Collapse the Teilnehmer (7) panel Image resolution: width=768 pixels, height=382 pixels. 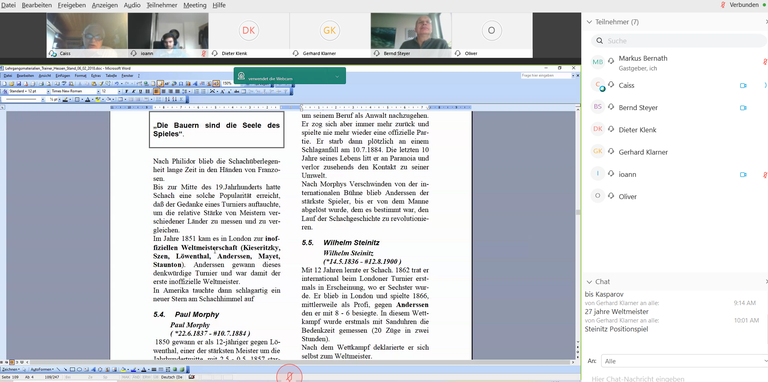pyautogui.click(x=589, y=22)
